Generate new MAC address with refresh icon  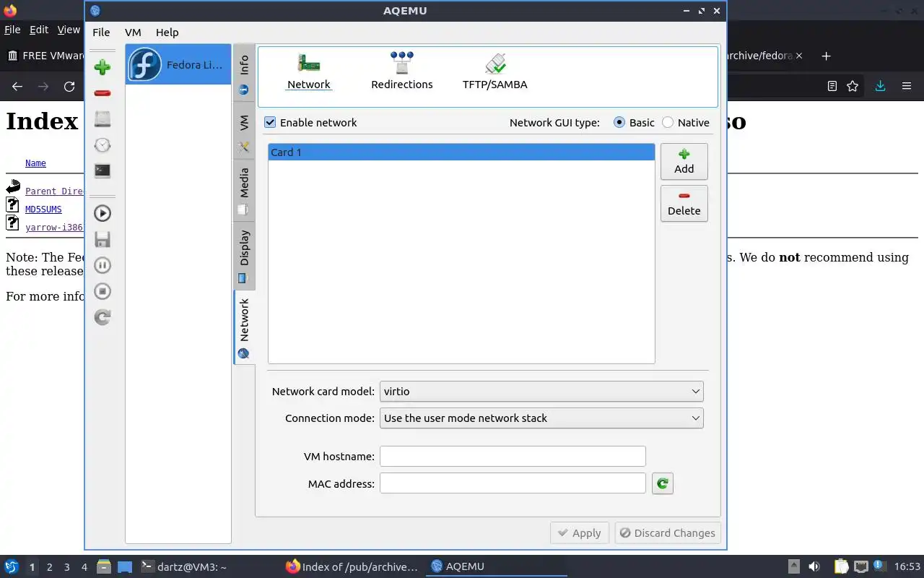pos(663,483)
